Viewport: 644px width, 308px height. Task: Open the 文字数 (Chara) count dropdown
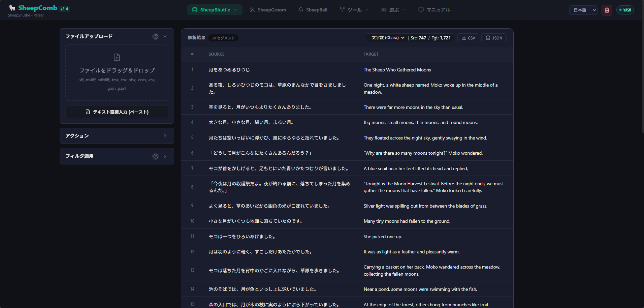pos(388,38)
